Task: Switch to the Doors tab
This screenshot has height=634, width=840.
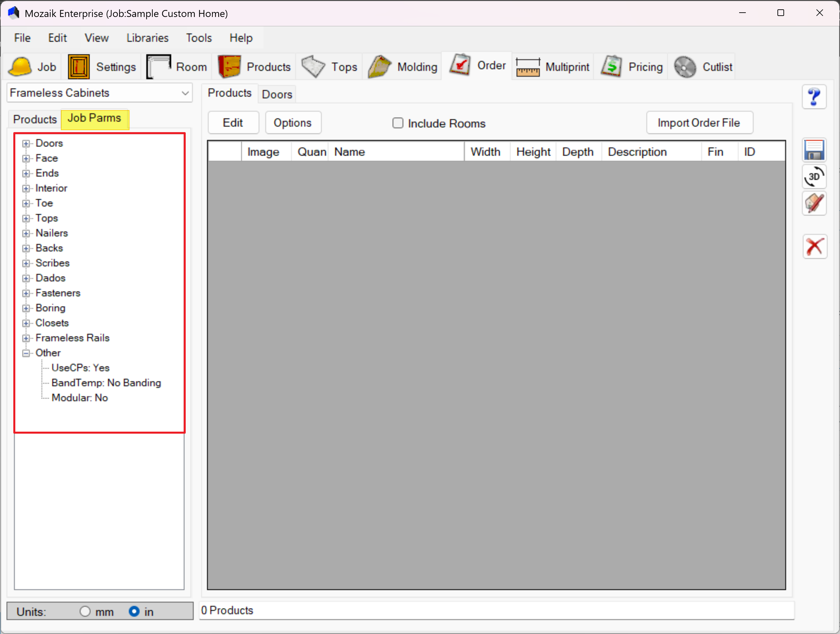Action: coord(277,94)
